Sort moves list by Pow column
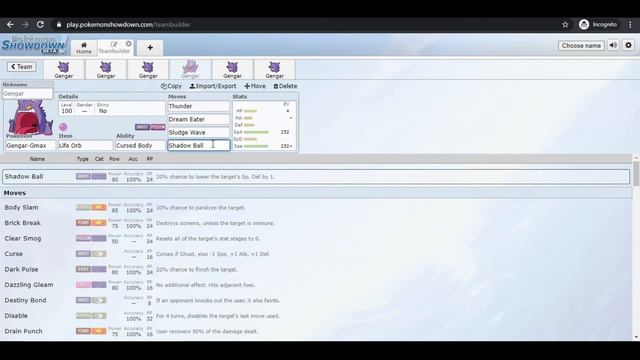The height and width of the screenshot is (360, 640). [114, 159]
